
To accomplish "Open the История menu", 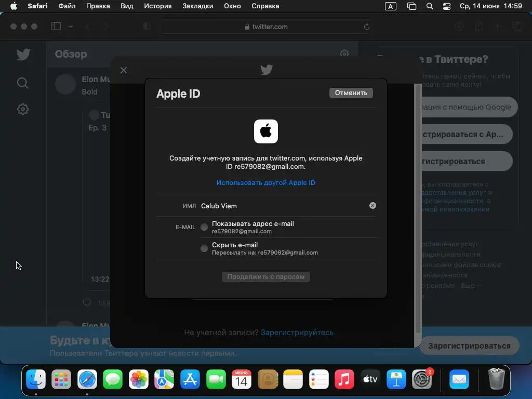I will (158, 6).
